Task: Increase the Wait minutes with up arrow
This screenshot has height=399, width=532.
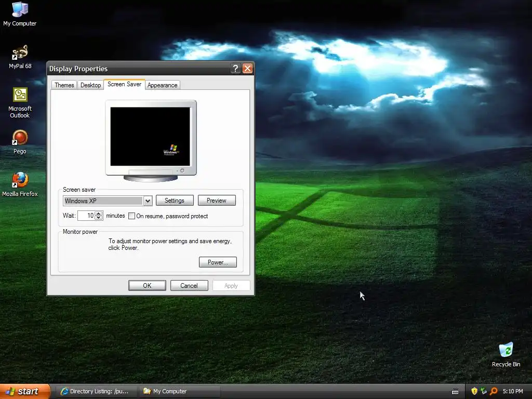Action: 98,214
